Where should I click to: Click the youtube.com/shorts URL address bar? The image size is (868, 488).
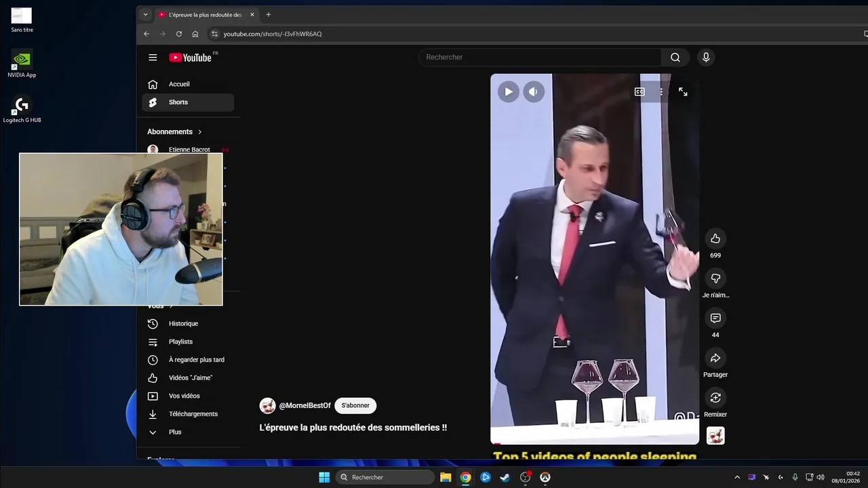point(273,34)
